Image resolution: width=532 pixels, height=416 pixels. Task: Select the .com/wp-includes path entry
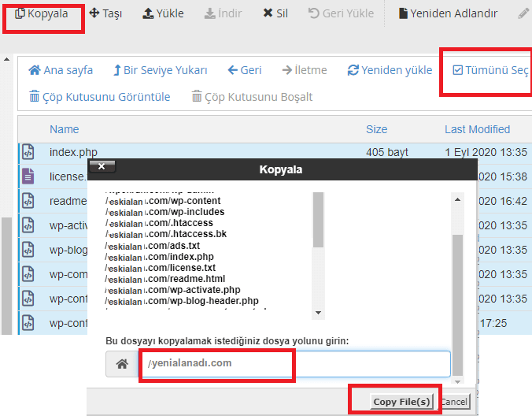[164, 212]
